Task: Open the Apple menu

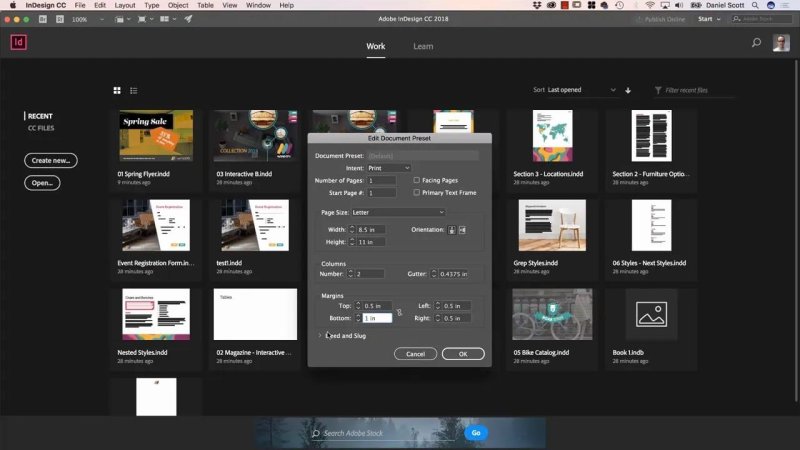Action: point(13,5)
